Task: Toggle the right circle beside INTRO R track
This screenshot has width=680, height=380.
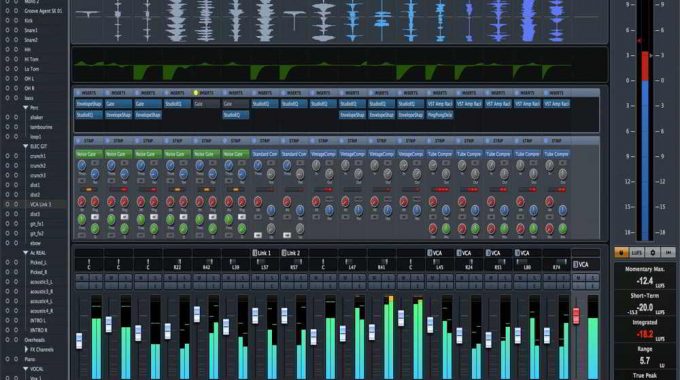Action: (x=16, y=330)
